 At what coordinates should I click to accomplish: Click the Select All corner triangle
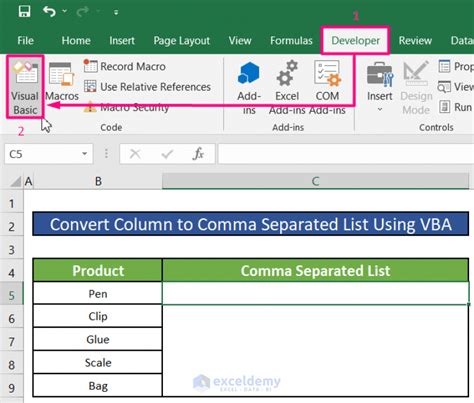point(16,181)
